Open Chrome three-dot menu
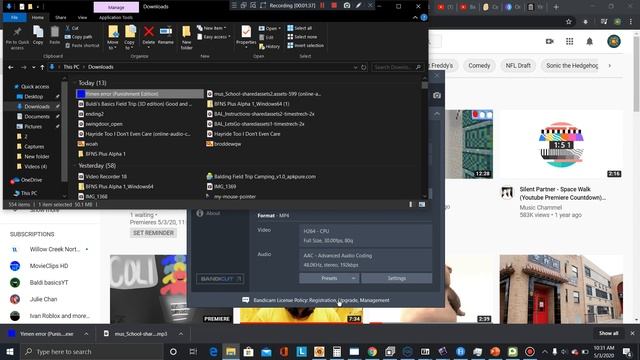 coord(631,22)
